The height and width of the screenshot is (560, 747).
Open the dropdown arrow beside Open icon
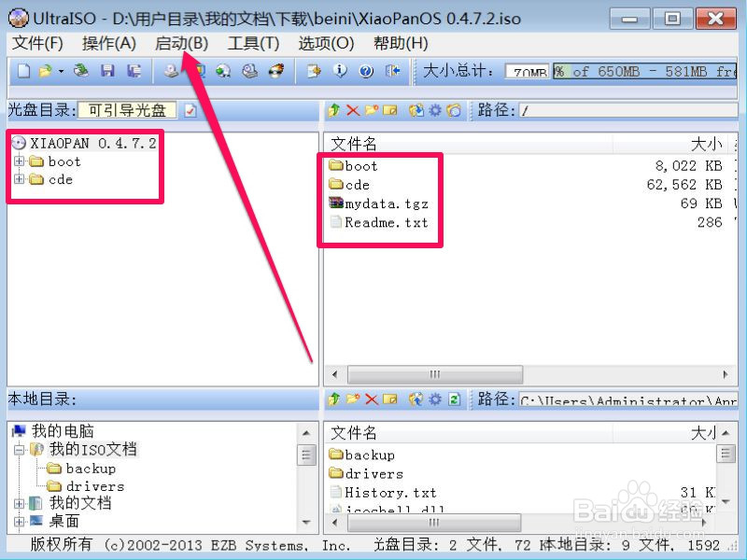pos(61,72)
